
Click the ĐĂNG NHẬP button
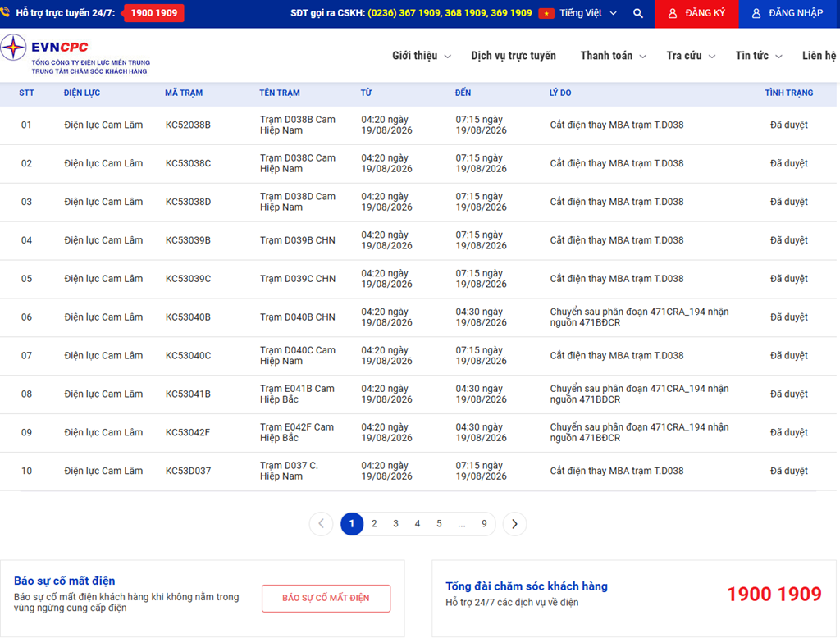787,13
